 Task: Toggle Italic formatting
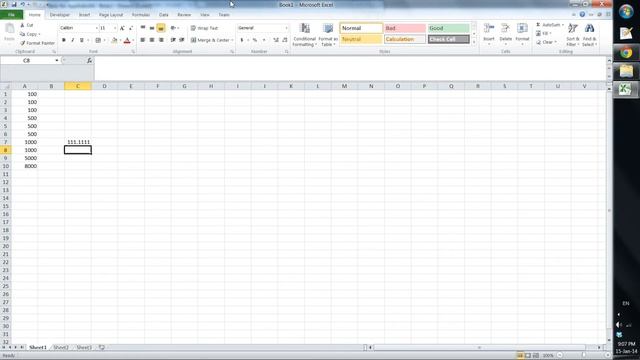coord(73,40)
